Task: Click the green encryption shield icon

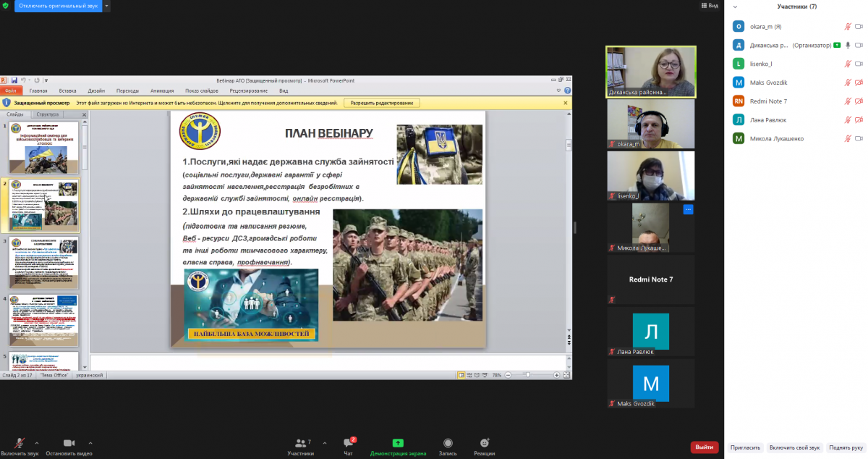Action: coord(6,6)
